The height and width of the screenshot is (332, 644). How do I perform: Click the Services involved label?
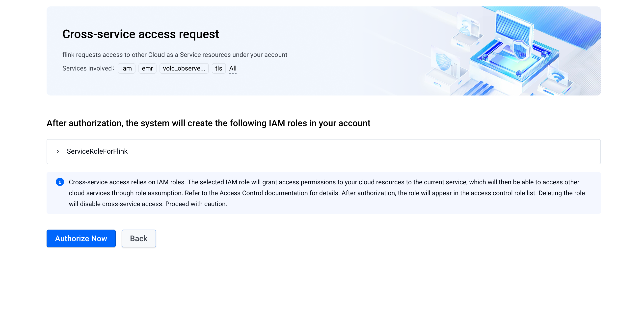(x=88, y=68)
